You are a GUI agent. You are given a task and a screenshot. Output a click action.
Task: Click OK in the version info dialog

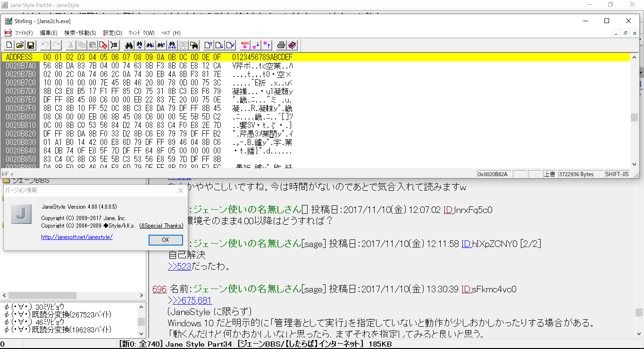coord(166,240)
